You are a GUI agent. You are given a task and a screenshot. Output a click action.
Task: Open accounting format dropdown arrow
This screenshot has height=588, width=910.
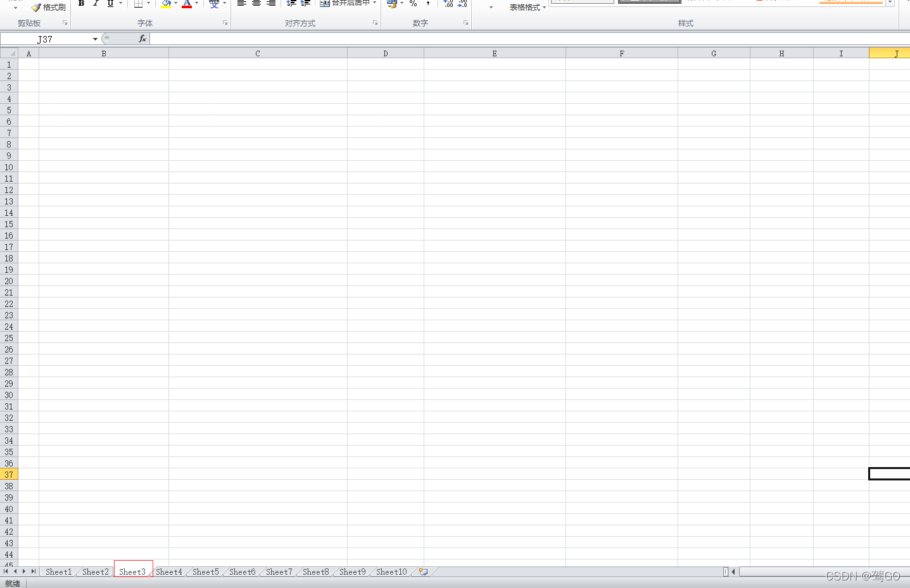[x=402, y=3]
